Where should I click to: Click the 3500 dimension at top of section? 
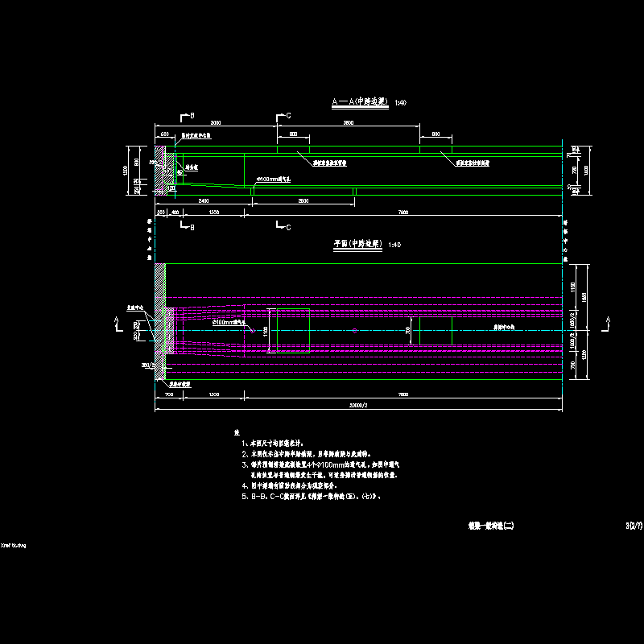[x=348, y=122]
